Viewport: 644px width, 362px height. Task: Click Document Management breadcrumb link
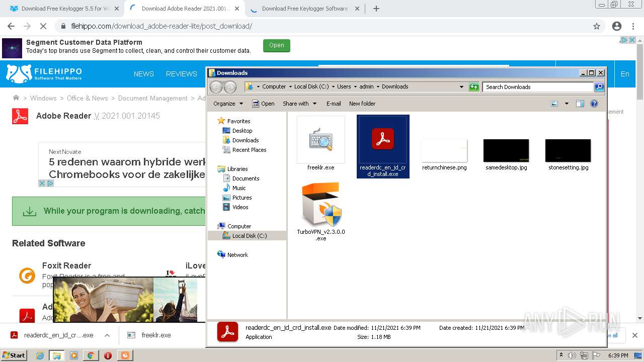point(153,98)
